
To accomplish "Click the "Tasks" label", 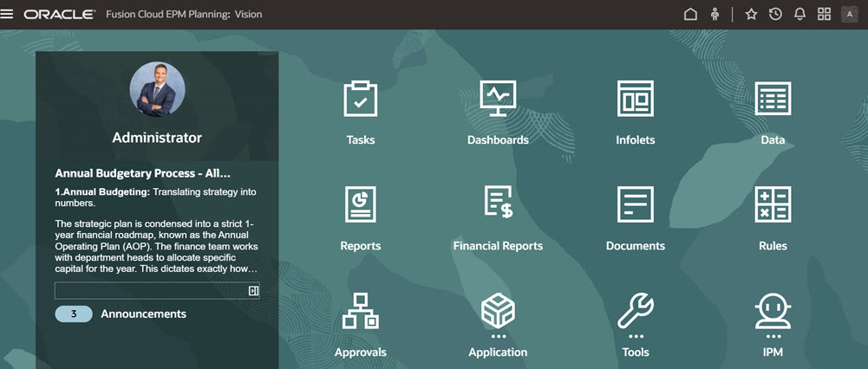I will pyautogui.click(x=361, y=140).
